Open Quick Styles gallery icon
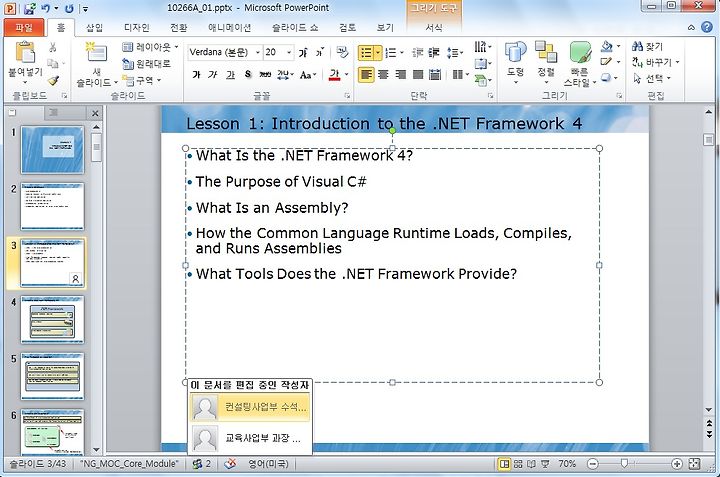Viewport: 720px width, 477px height. click(580, 52)
